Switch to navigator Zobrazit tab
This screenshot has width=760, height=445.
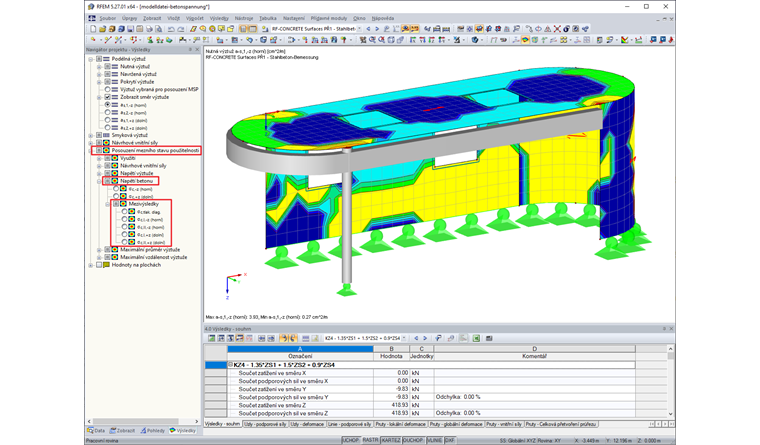tap(122, 430)
